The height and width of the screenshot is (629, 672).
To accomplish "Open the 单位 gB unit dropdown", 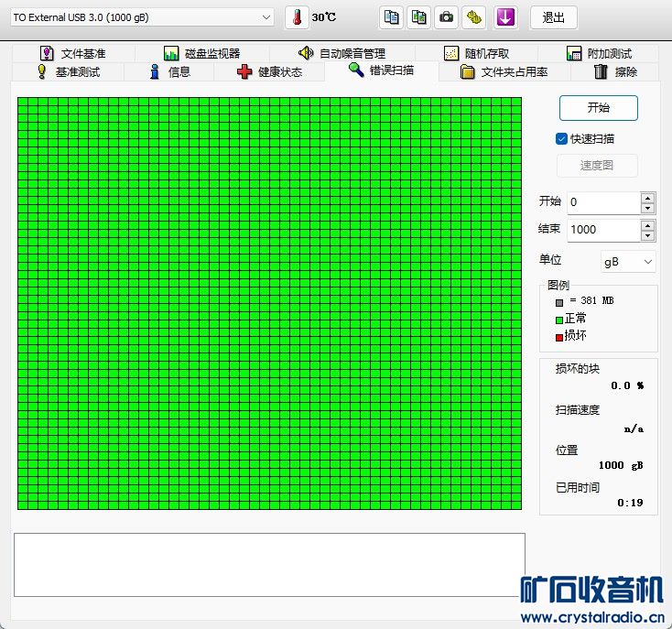I will [628, 262].
